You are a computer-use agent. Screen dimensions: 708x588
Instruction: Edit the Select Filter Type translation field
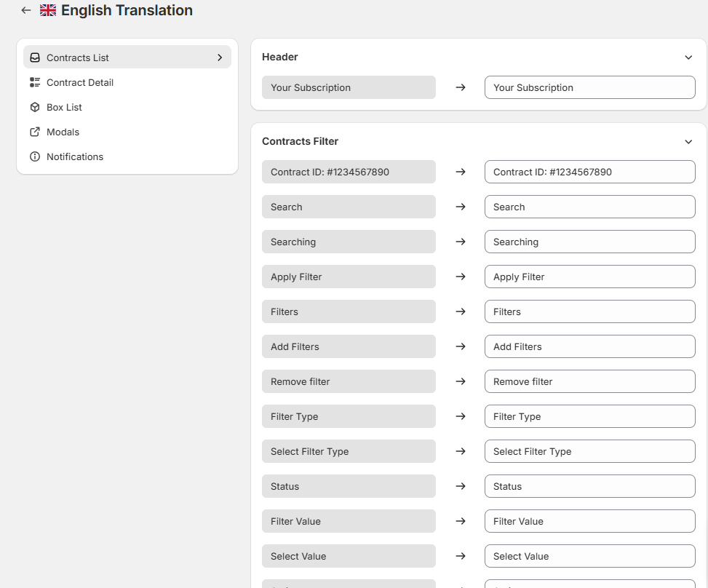589,451
